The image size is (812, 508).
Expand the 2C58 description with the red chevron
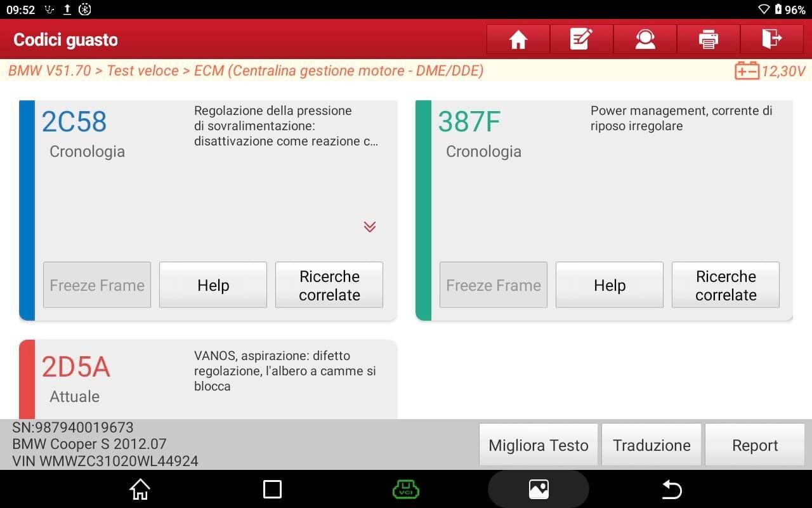[370, 227]
